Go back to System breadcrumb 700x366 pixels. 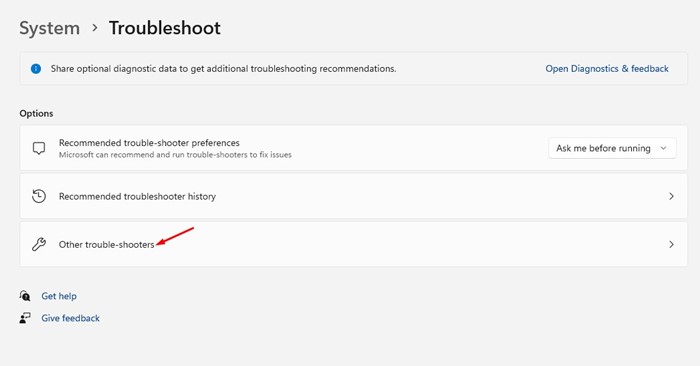pyautogui.click(x=50, y=28)
